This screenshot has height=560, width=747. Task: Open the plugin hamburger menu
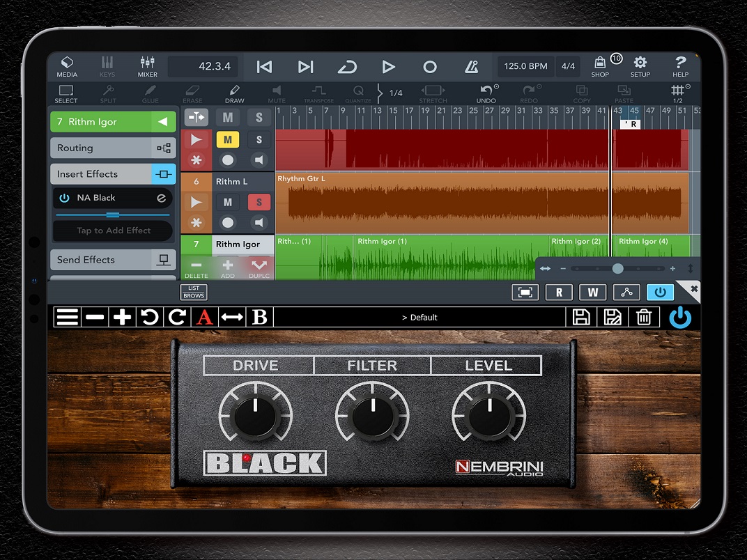[x=68, y=318]
